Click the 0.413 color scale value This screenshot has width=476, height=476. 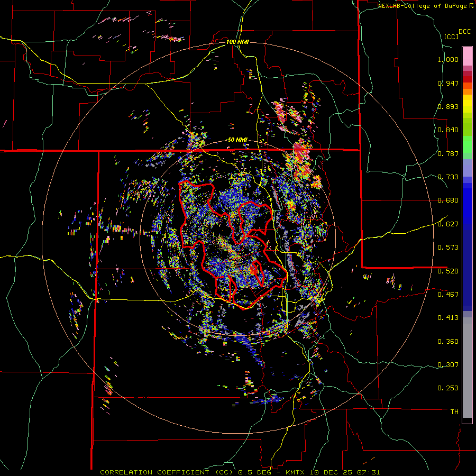pyautogui.click(x=448, y=318)
